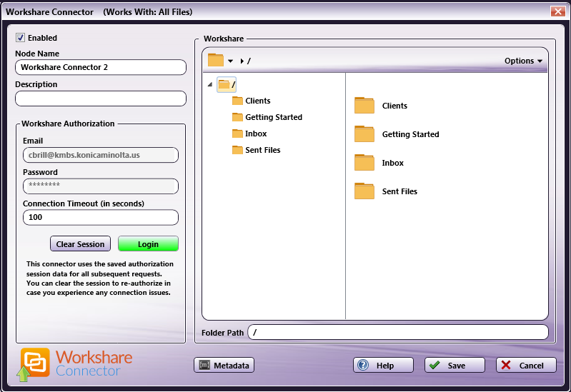Edit the Node Name field
Viewport: 571px width, 392px height.
[x=101, y=67]
